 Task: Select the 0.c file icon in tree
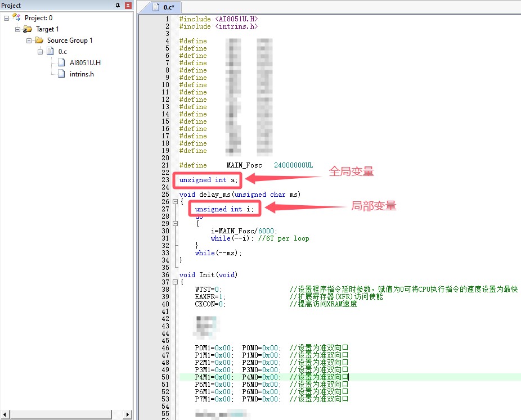[x=50, y=52]
